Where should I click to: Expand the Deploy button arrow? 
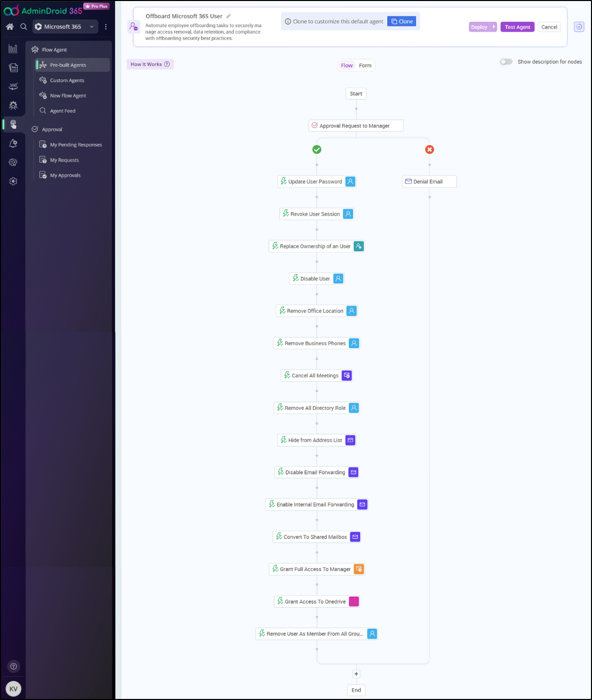coord(494,27)
